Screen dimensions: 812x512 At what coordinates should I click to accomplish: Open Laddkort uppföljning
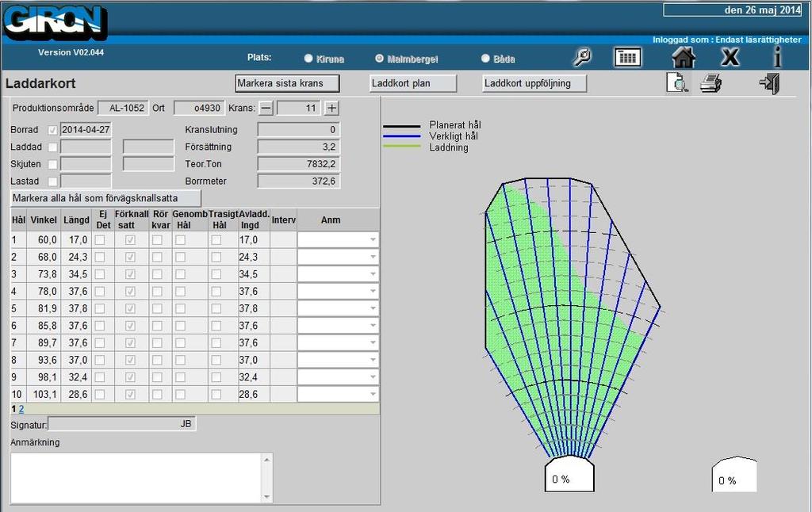tap(534, 83)
